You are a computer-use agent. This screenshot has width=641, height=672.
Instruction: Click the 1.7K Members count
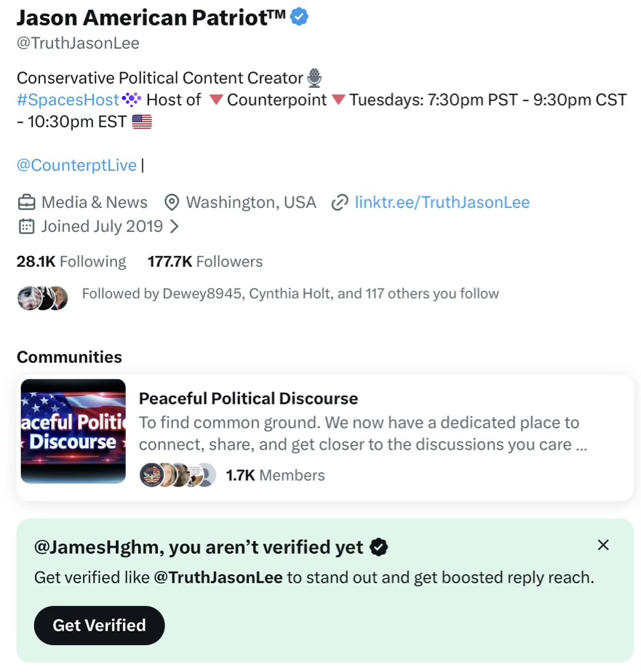275,475
